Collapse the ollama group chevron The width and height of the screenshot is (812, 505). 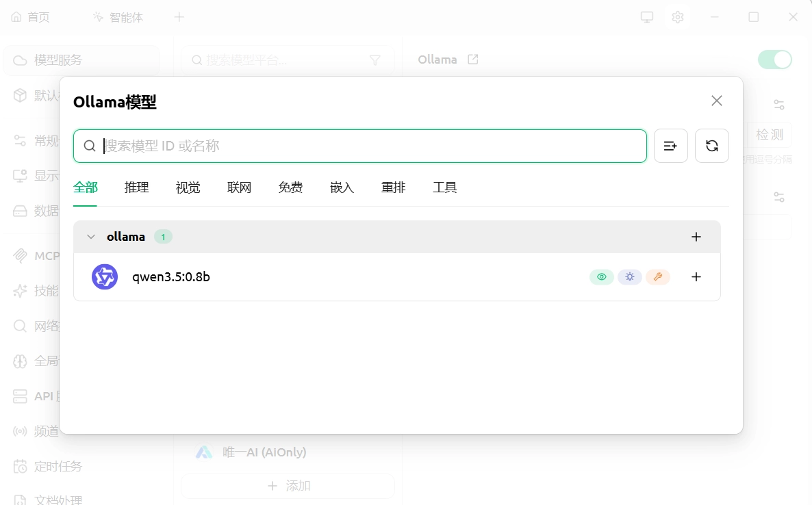91,237
